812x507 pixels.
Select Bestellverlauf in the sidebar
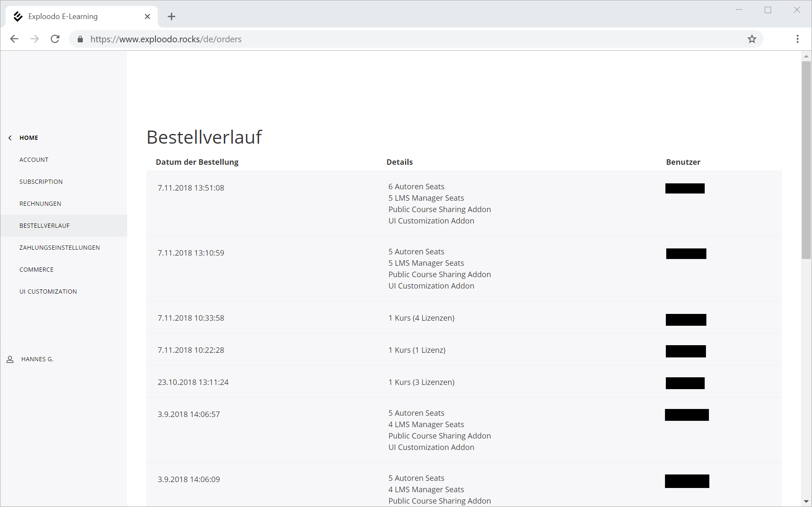click(x=44, y=226)
